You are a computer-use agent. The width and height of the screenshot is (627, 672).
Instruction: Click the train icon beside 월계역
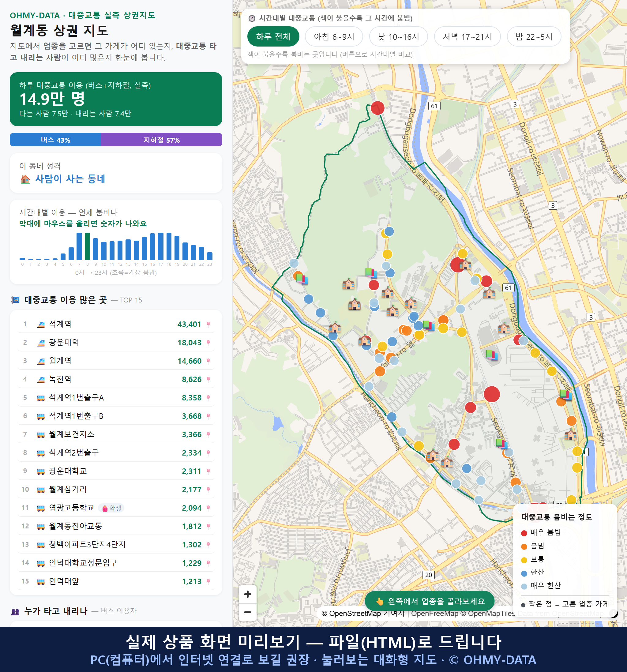pos(41,361)
